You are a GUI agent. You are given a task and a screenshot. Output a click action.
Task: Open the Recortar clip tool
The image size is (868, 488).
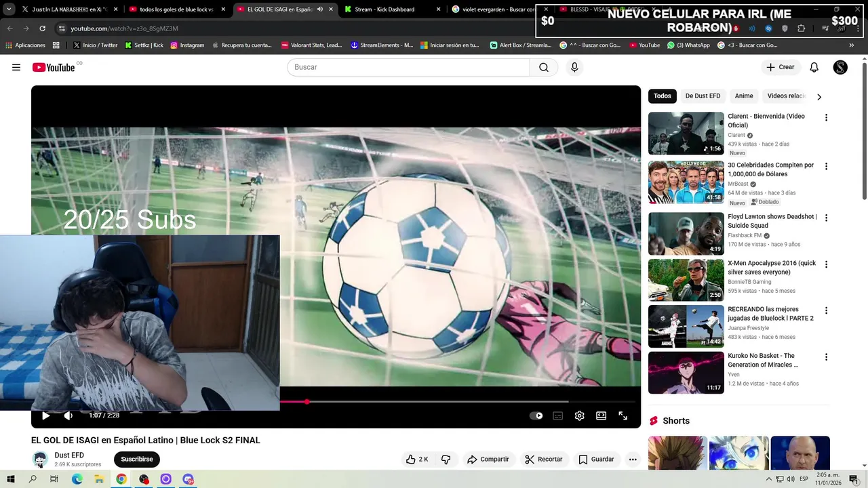pyautogui.click(x=543, y=459)
